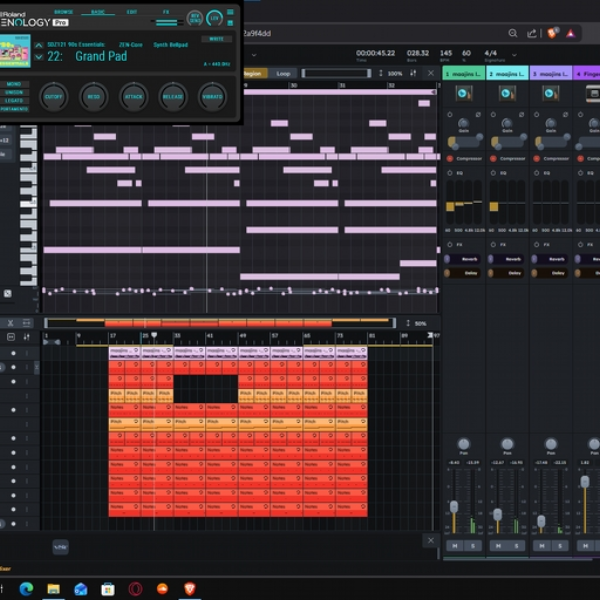The image size is (600, 600).
Task: Open instrument plugin on mixer channel 4
Action: [593, 93]
